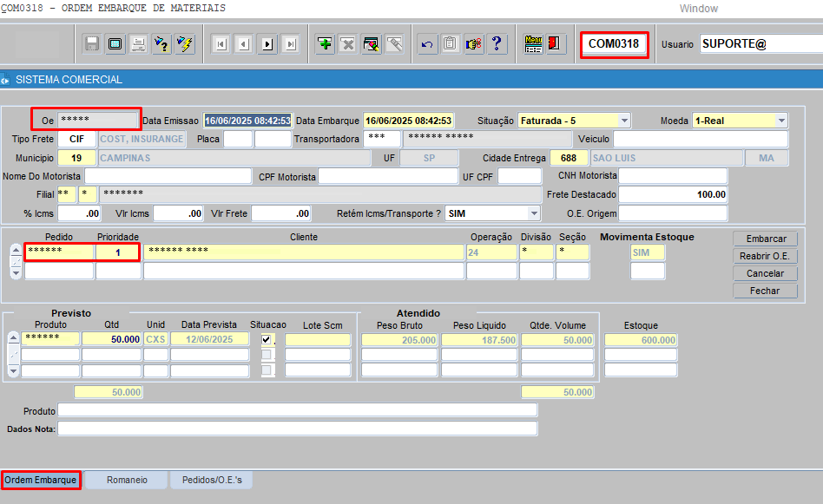This screenshot has width=823, height=504.
Task: Toggle the checked Situacao checkbox in first row
Action: pos(267,339)
